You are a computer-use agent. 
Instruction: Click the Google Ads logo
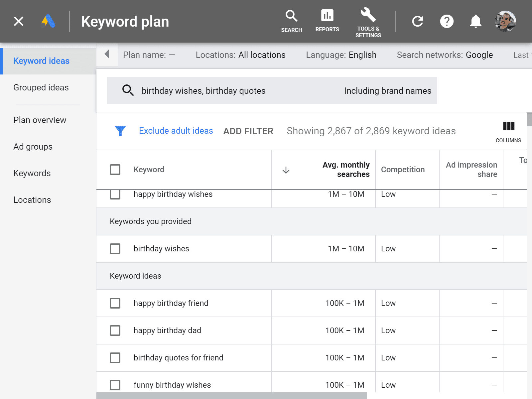pos(48,21)
